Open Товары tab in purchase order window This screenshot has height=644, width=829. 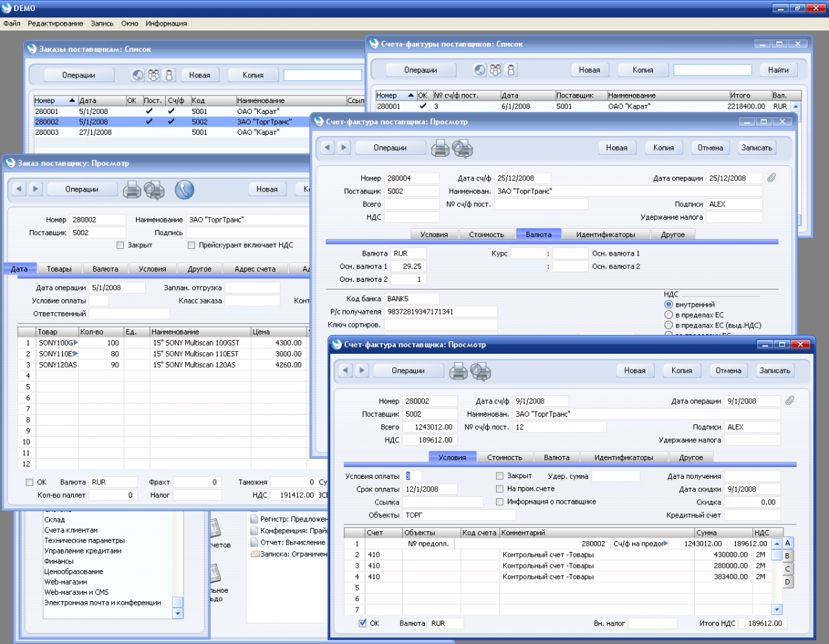(59, 269)
